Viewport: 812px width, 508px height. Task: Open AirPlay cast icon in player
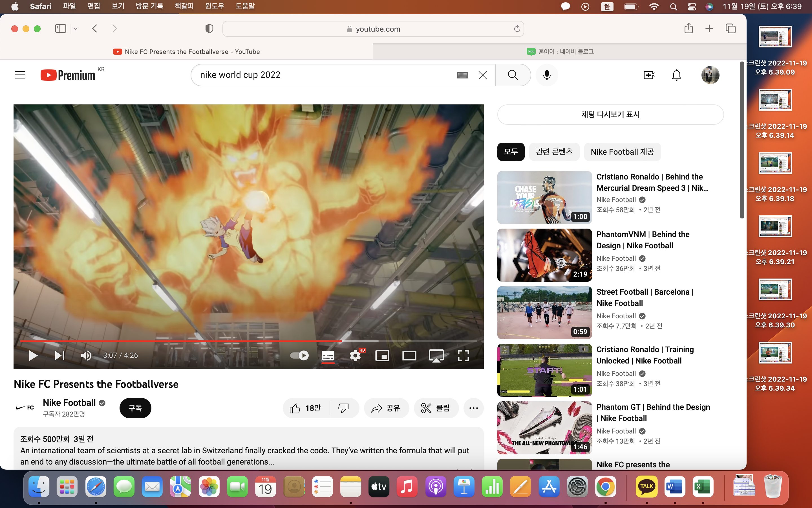tap(436, 356)
